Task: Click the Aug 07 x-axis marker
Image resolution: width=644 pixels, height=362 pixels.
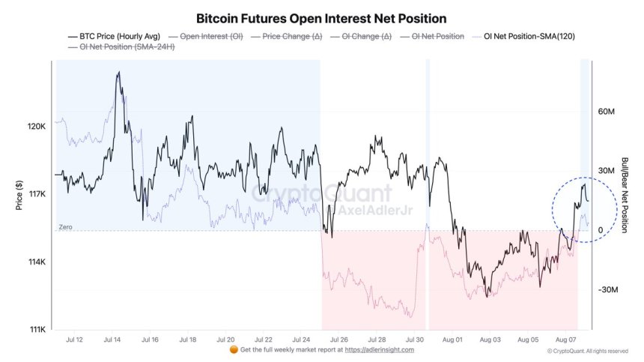Action: tap(566, 340)
